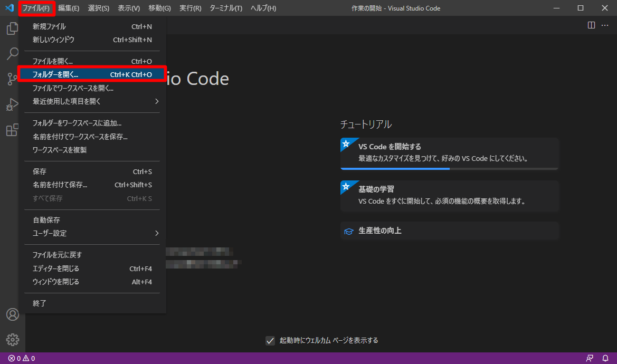Open the Run and Debug view icon

[12, 104]
